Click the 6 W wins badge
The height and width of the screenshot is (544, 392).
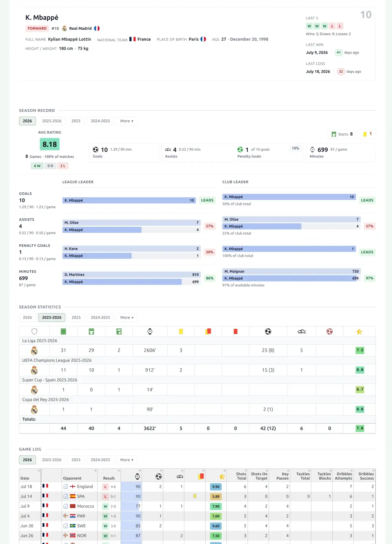pos(37,166)
